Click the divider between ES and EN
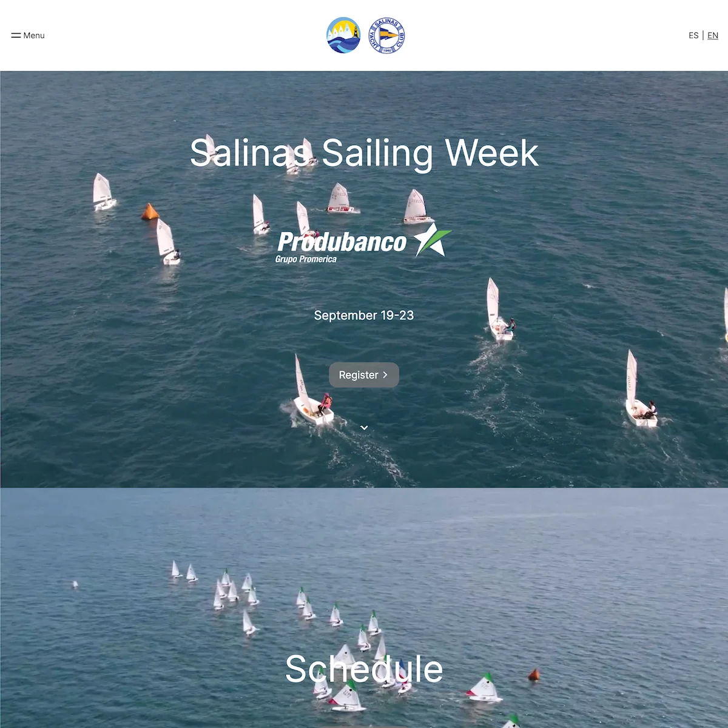Image resolution: width=728 pixels, height=728 pixels. click(x=703, y=36)
